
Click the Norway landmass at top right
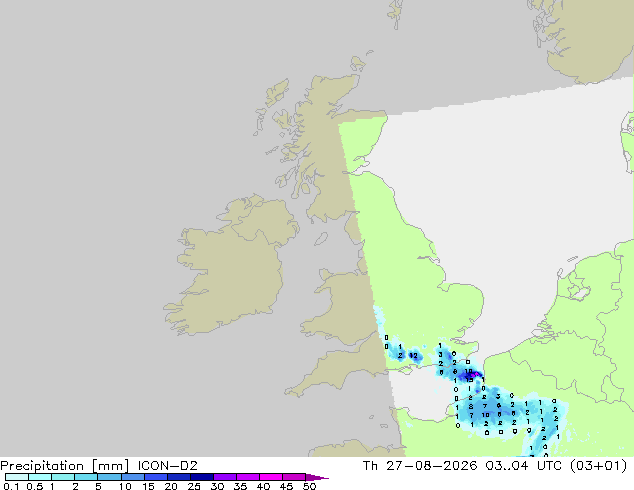pyautogui.click(x=586, y=38)
